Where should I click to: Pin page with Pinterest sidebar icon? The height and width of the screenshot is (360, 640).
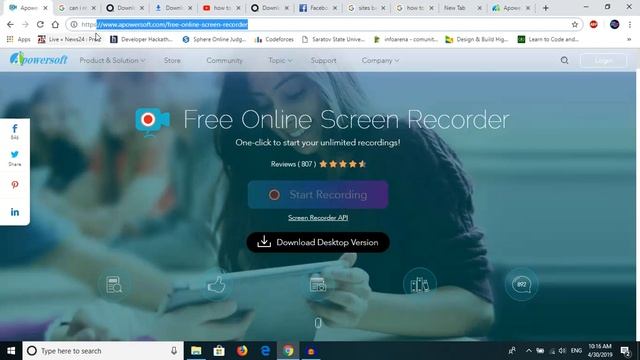[x=15, y=184]
